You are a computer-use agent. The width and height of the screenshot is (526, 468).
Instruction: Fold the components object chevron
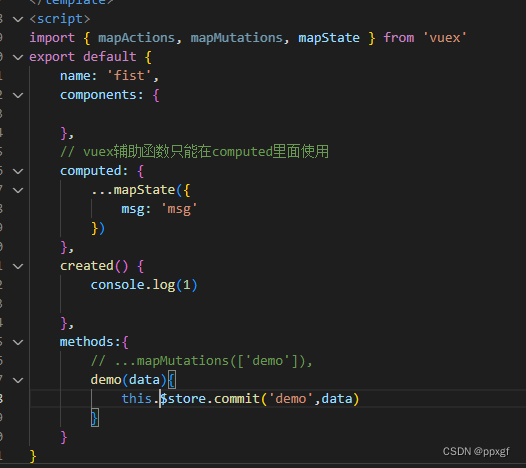tap(18, 95)
